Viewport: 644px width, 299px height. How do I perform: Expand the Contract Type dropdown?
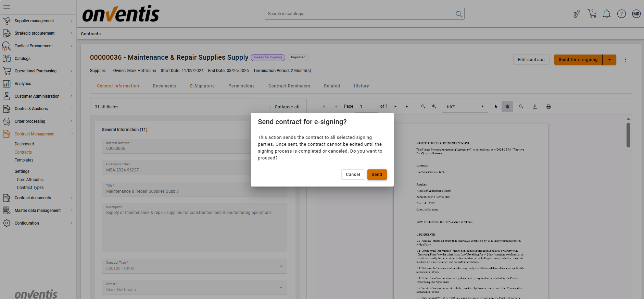(x=281, y=266)
